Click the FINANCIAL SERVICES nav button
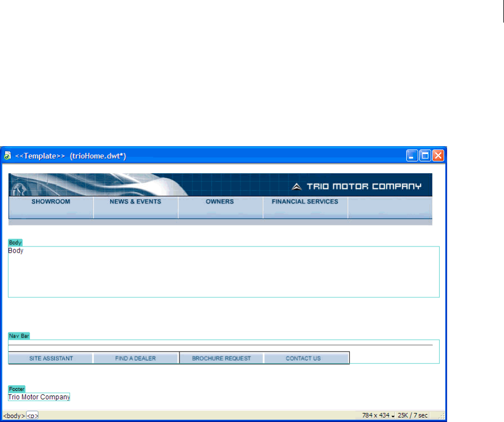The height and width of the screenshot is (422, 504). [305, 207]
